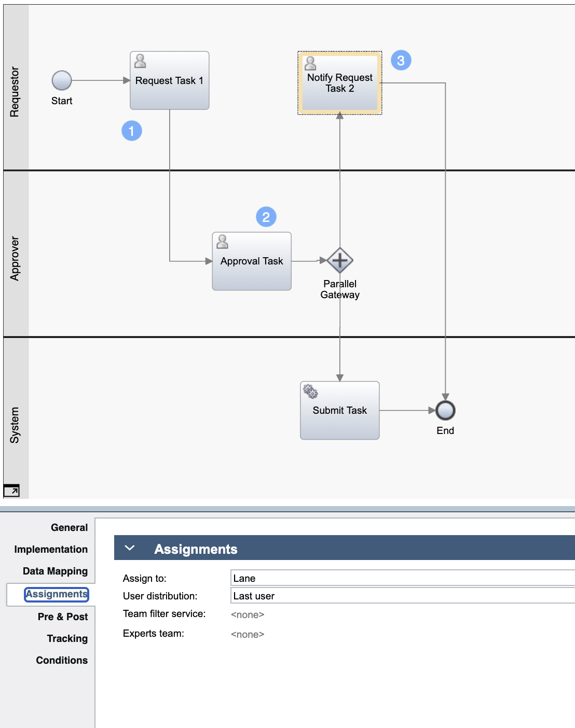The height and width of the screenshot is (728, 575).
Task: Click the numbered badge 1 below Request Task 1
Action: tap(132, 131)
